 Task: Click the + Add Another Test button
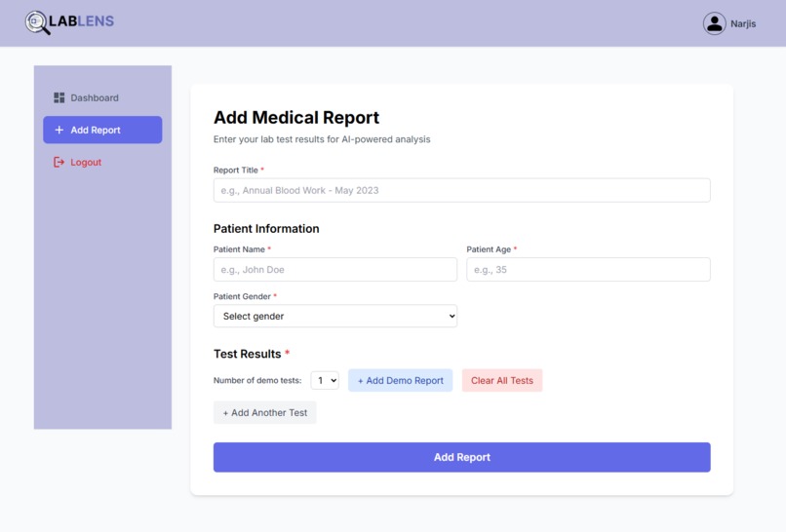point(264,412)
